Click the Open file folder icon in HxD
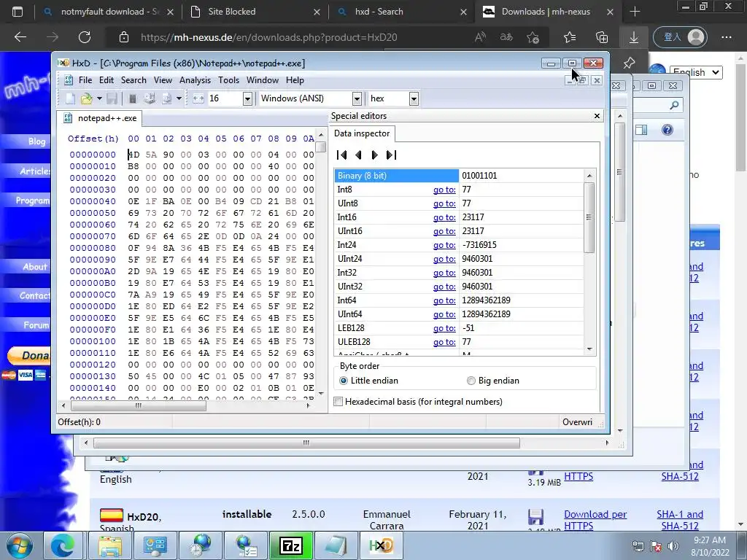Viewport: 747px width, 560px height. [x=87, y=98]
